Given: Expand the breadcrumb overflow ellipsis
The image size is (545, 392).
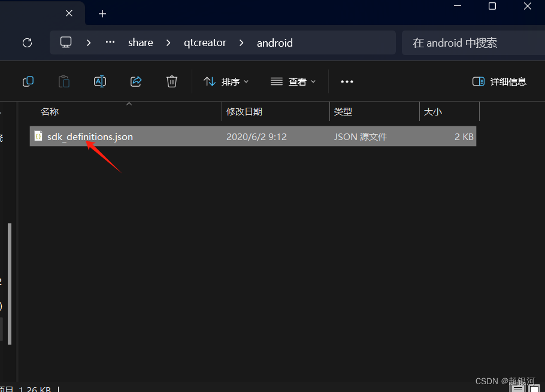Looking at the screenshot, I should tap(110, 42).
